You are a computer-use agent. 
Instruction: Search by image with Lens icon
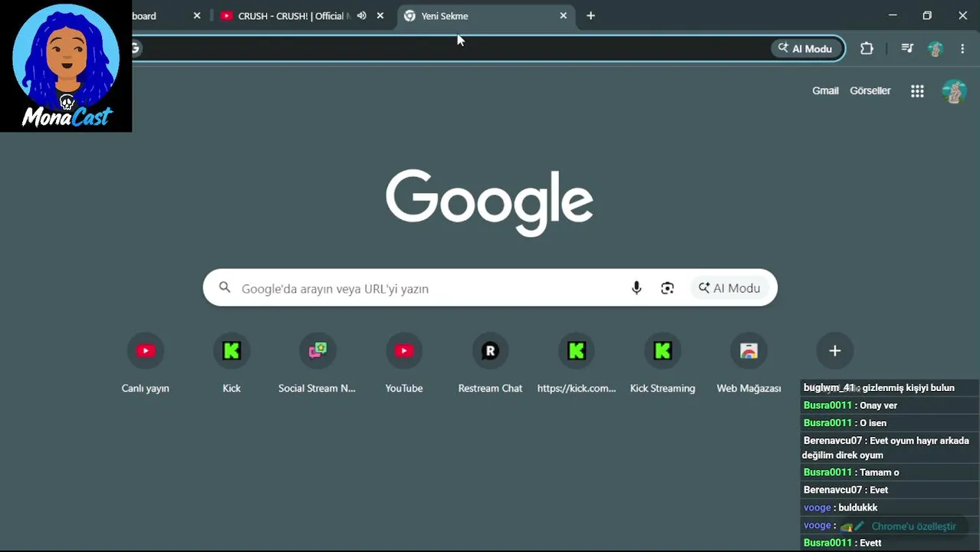click(667, 288)
